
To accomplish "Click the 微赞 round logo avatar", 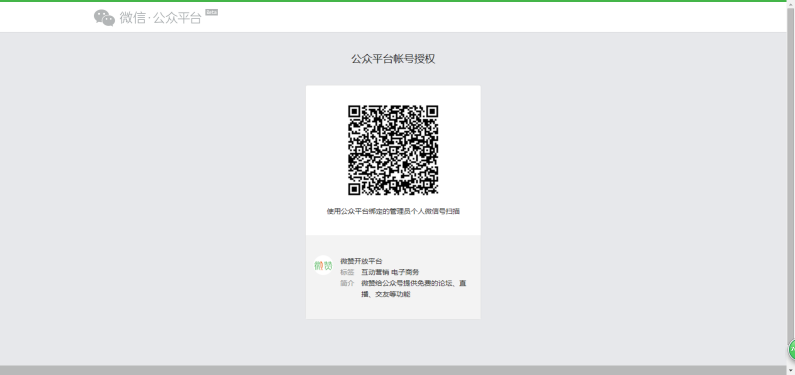I will point(323,265).
